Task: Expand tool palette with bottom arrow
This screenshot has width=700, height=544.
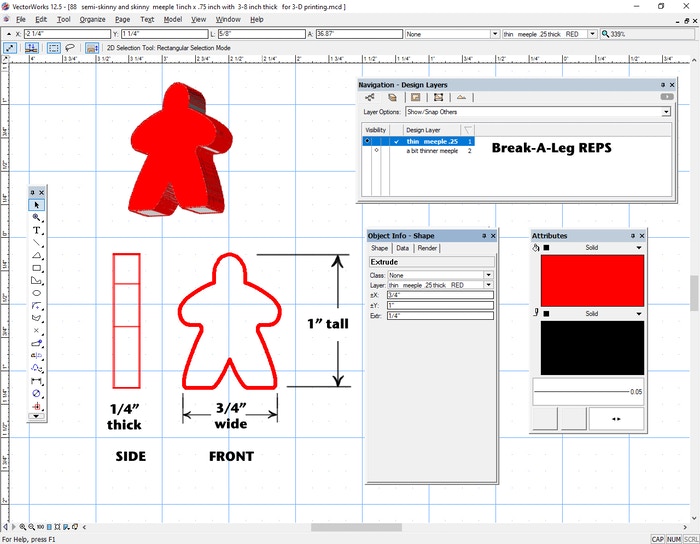Action: click(36, 416)
